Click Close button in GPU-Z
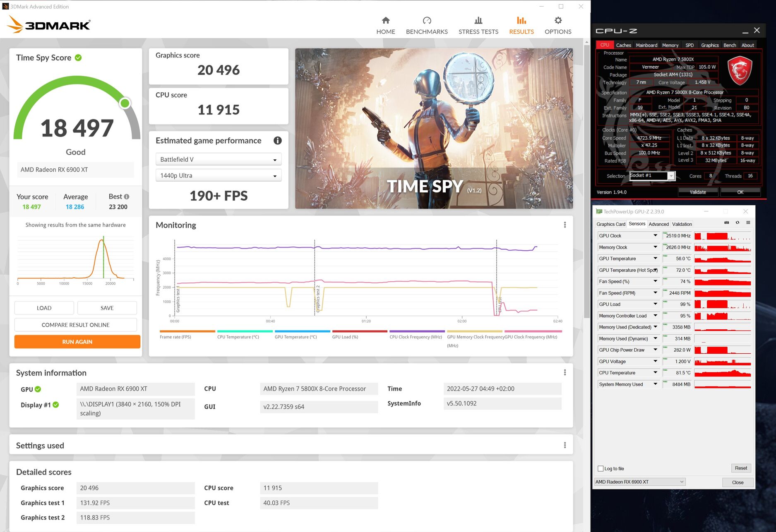The image size is (776, 532). point(738,482)
